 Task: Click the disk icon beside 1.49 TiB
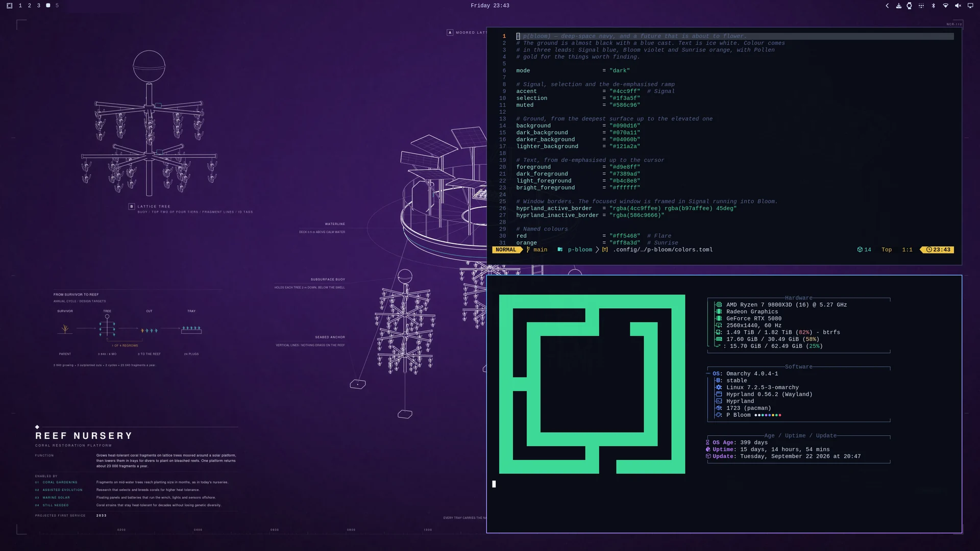[719, 333]
